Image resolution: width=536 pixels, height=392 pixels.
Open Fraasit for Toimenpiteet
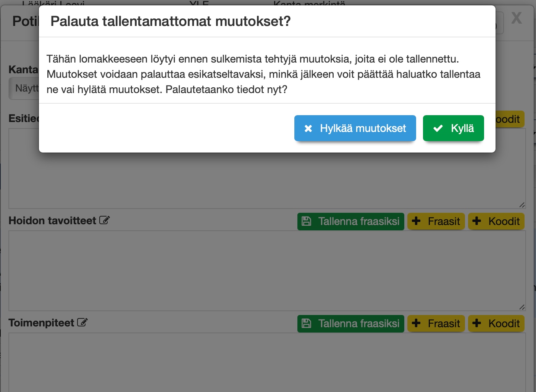pyautogui.click(x=436, y=324)
